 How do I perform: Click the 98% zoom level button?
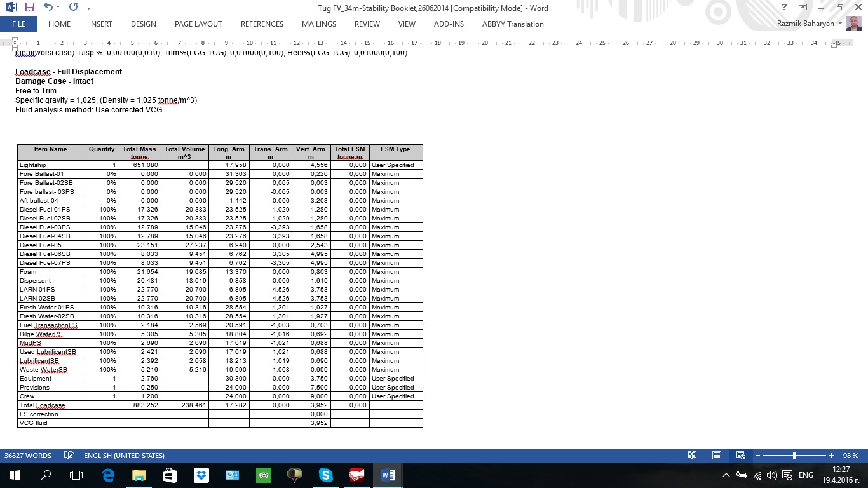click(x=851, y=456)
